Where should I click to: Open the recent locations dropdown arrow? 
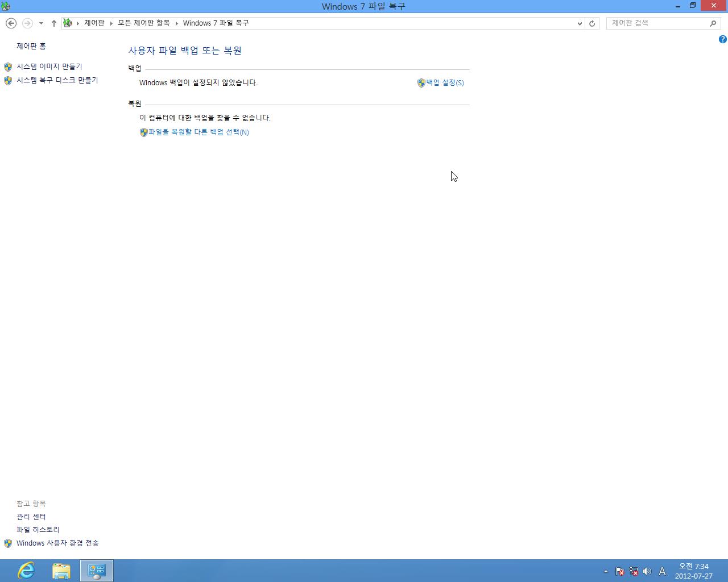pos(41,23)
